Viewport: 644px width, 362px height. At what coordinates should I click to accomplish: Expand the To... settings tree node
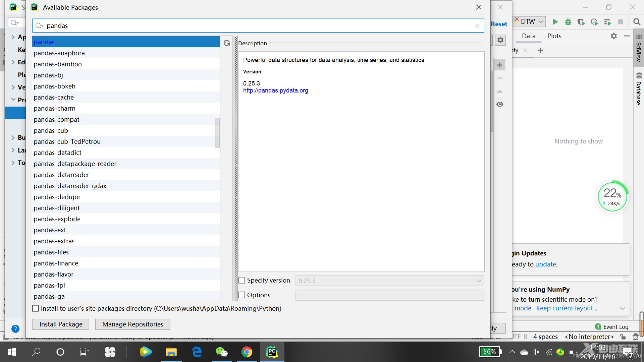click(13, 163)
